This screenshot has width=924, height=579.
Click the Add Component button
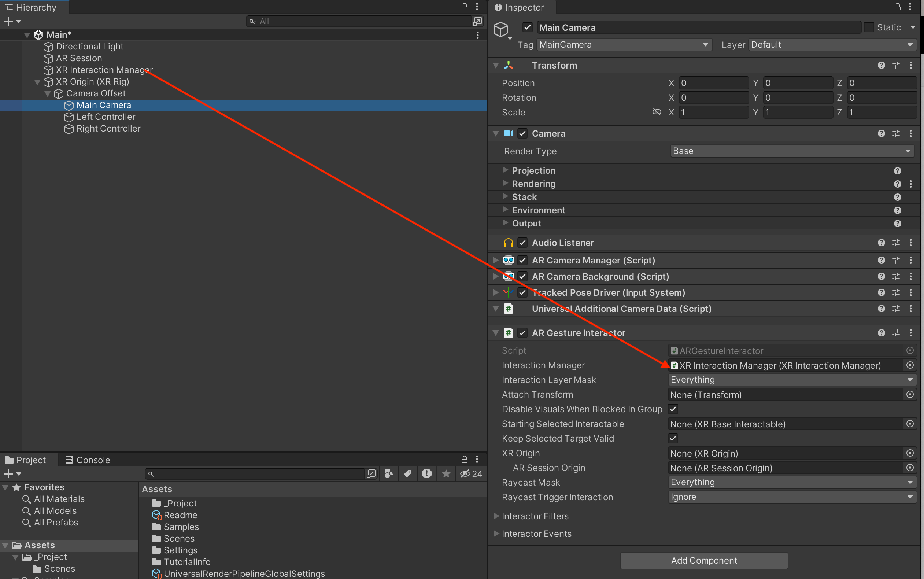click(x=703, y=560)
